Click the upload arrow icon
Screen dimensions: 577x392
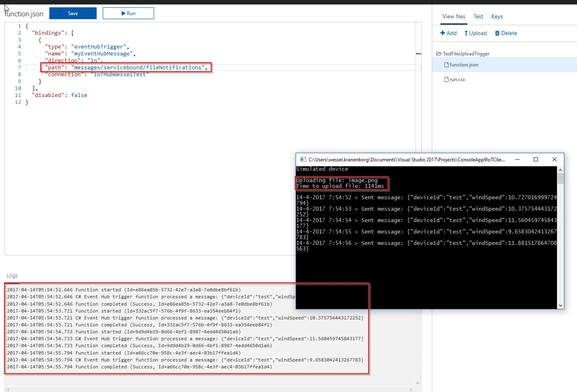pyautogui.click(x=466, y=33)
